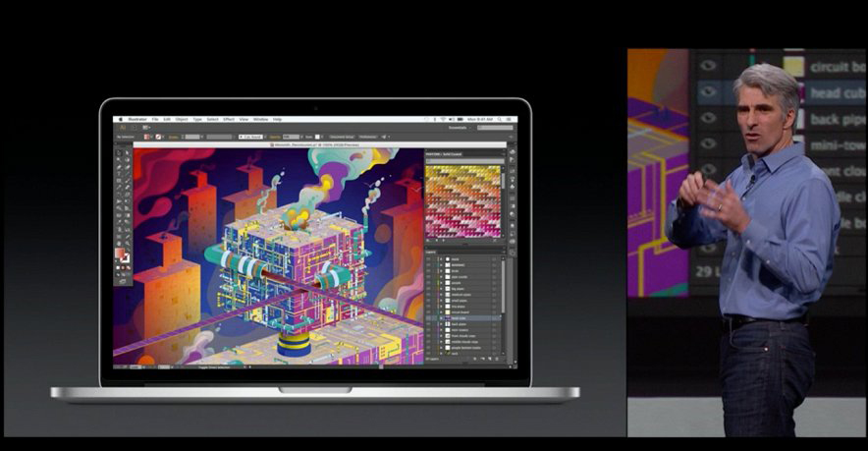Select the tiny pipes layer row
Screen dimensions: 868x451
pyautogui.click(x=462, y=307)
